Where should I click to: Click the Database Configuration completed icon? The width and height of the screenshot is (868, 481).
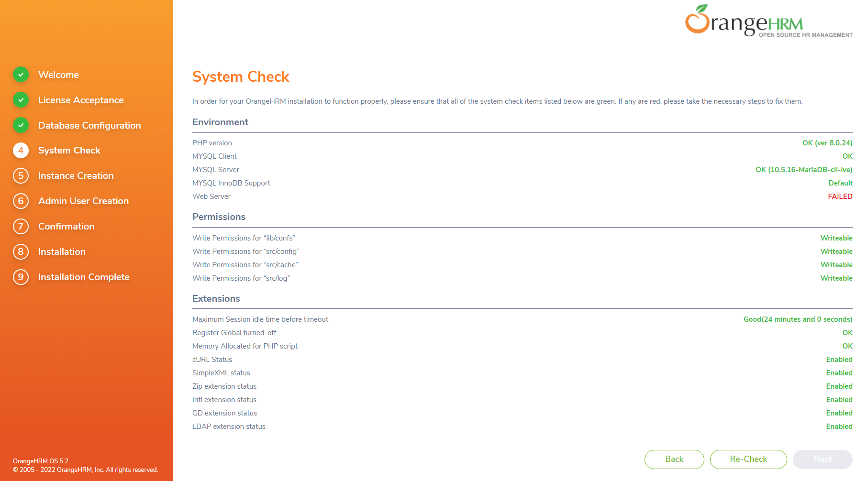[21, 125]
